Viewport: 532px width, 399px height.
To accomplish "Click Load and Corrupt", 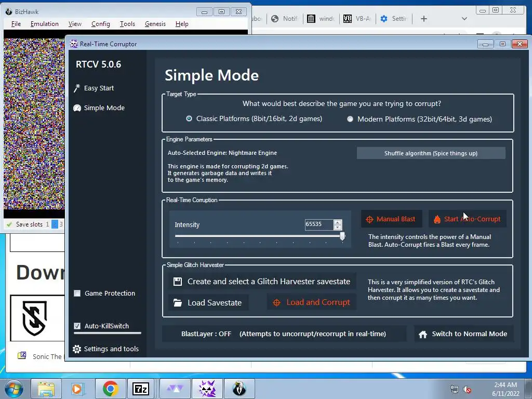I will click(x=312, y=302).
